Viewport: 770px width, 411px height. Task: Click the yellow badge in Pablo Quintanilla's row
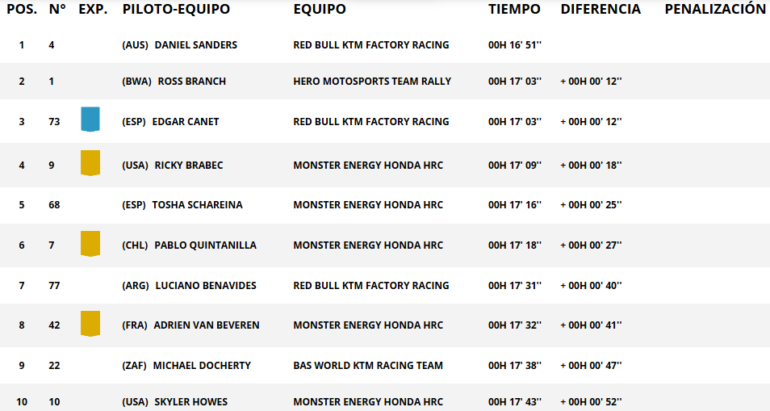[x=90, y=243]
